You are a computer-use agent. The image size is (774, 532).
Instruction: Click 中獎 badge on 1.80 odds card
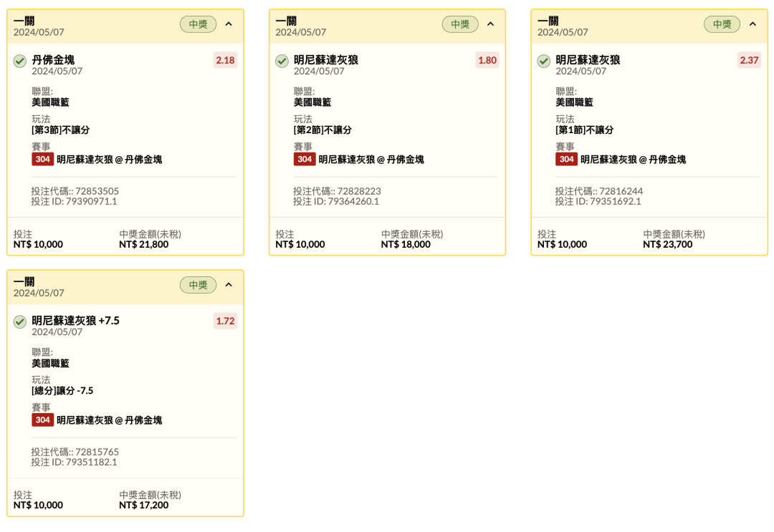pos(460,24)
